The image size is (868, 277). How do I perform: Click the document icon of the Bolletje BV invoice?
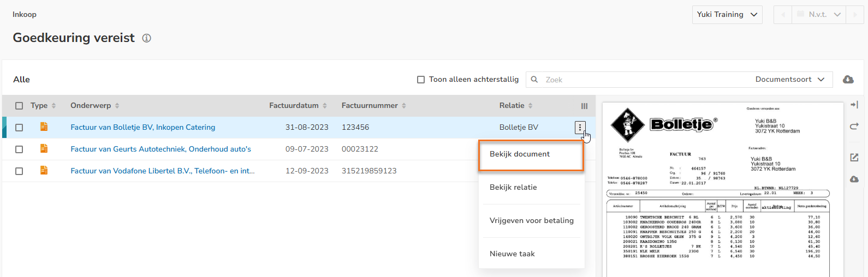click(44, 127)
